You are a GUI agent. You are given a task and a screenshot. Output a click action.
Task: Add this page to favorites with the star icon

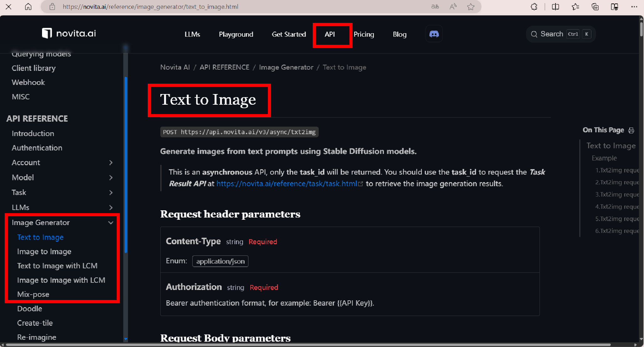[471, 7]
